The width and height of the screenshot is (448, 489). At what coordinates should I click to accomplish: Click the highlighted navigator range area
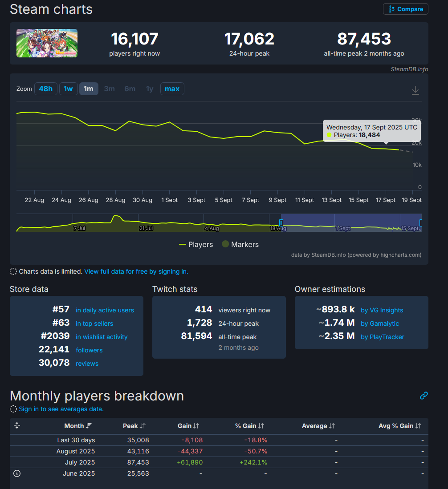(351, 222)
